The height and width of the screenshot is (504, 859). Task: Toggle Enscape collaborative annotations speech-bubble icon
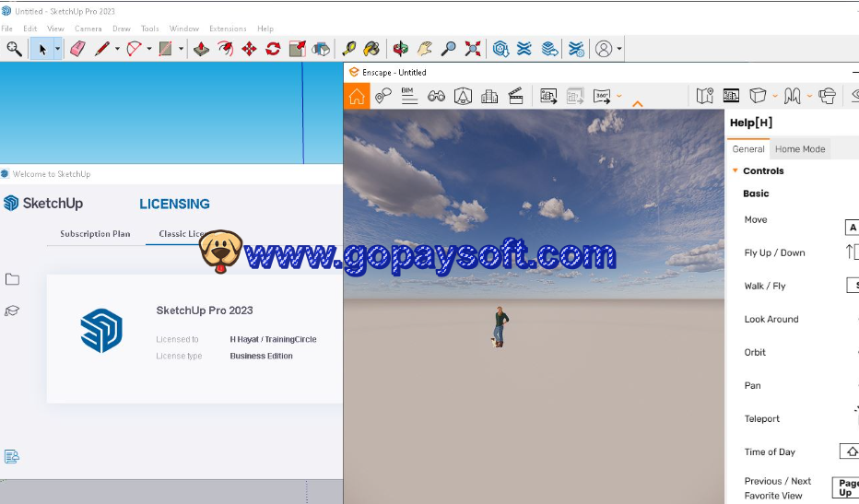click(382, 96)
